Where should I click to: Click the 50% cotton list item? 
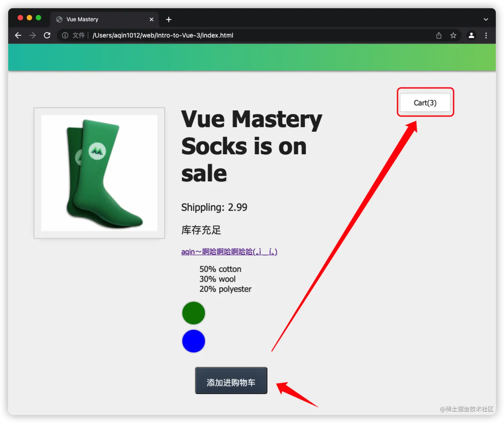220,269
